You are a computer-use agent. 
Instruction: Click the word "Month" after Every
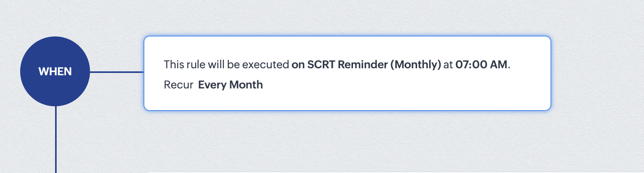[246, 85]
